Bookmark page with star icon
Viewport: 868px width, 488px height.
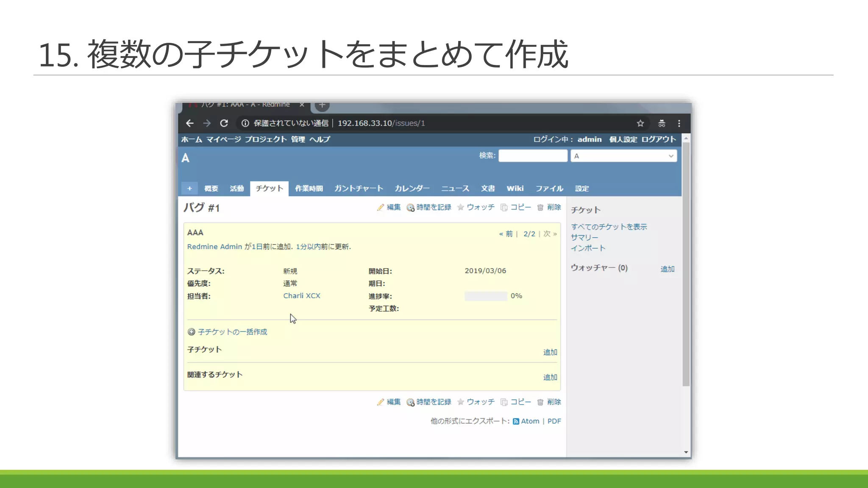[x=640, y=123]
